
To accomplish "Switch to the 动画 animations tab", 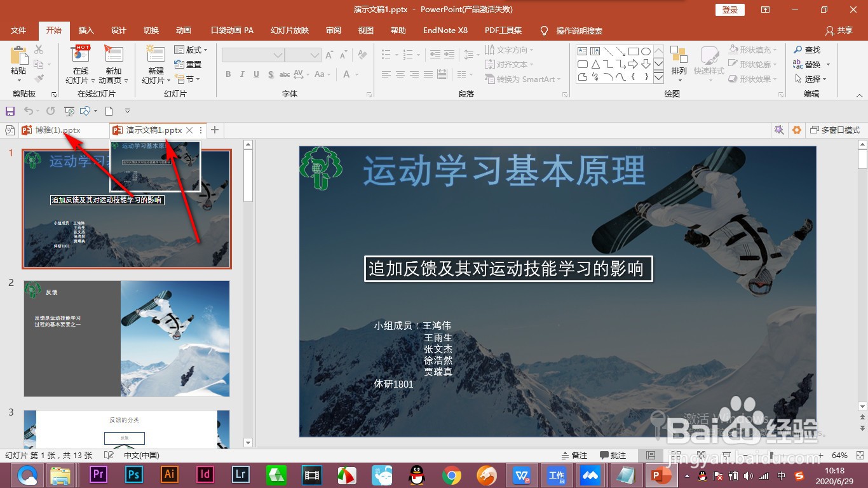I will tap(184, 30).
